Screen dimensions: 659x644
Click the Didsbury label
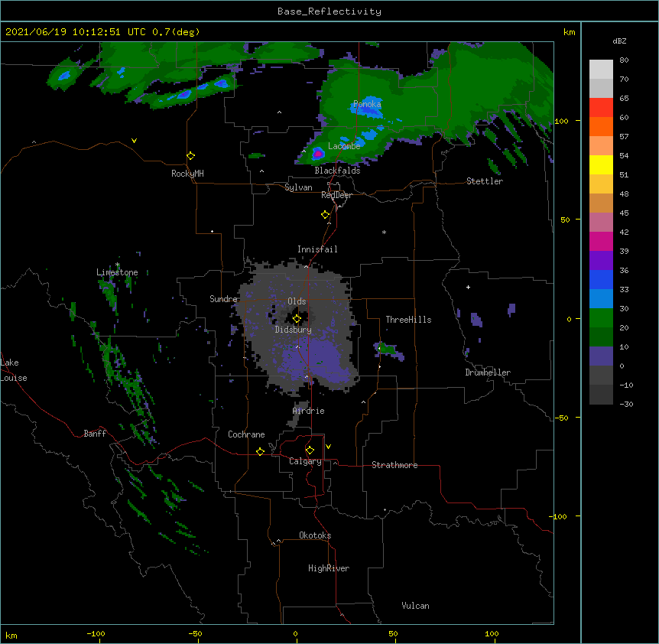tap(294, 330)
